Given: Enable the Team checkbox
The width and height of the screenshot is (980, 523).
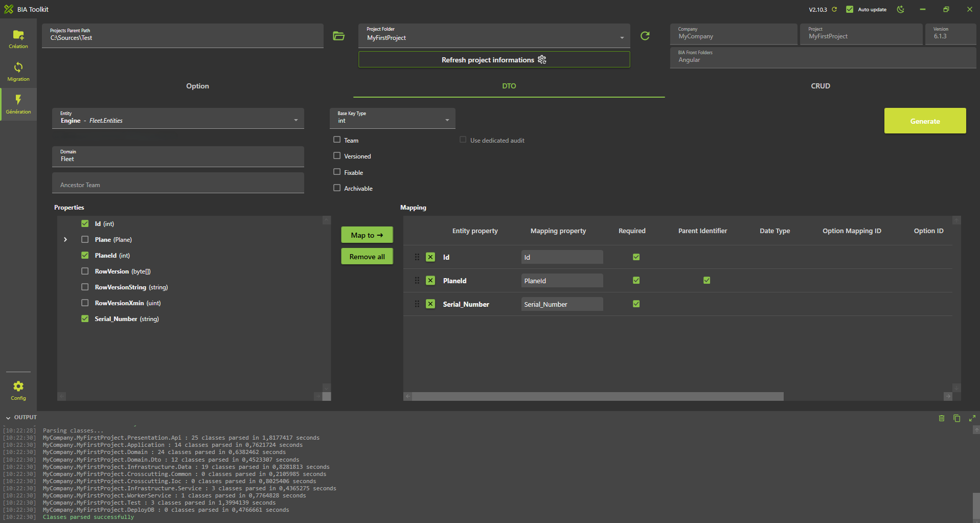Looking at the screenshot, I should click(x=337, y=140).
